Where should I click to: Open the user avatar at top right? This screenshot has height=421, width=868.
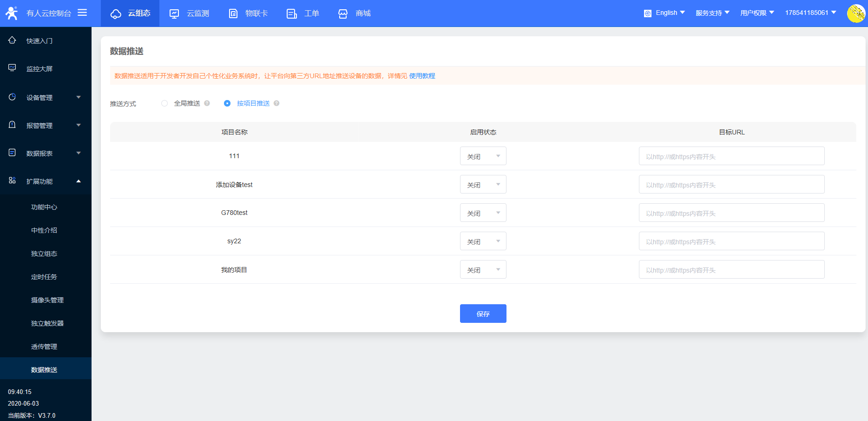click(x=856, y=13)
